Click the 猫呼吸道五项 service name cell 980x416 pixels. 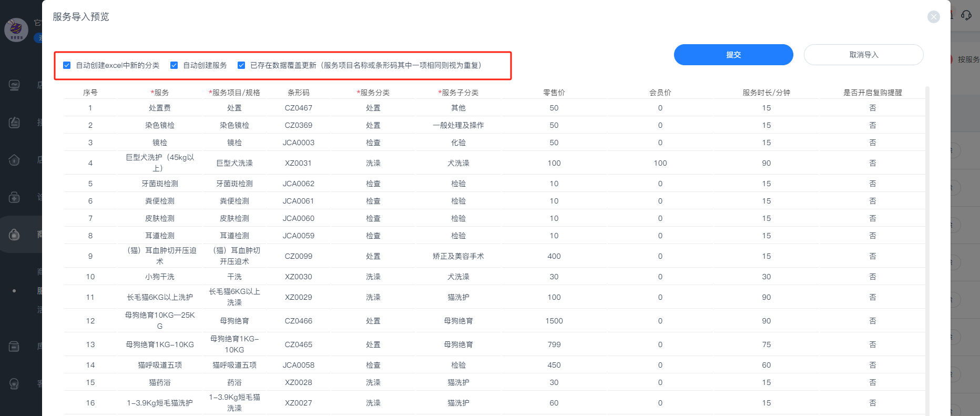160,365
